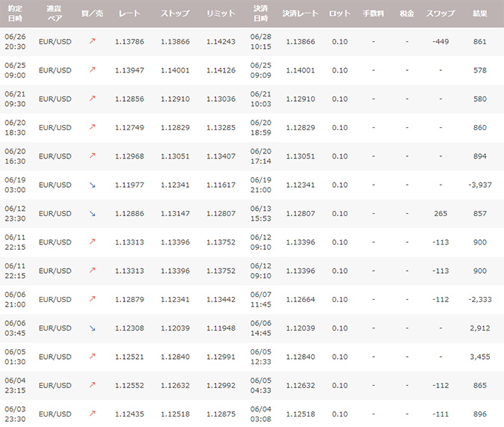
Task: Click the 約定日時 column header
Action: pos(13,13)
